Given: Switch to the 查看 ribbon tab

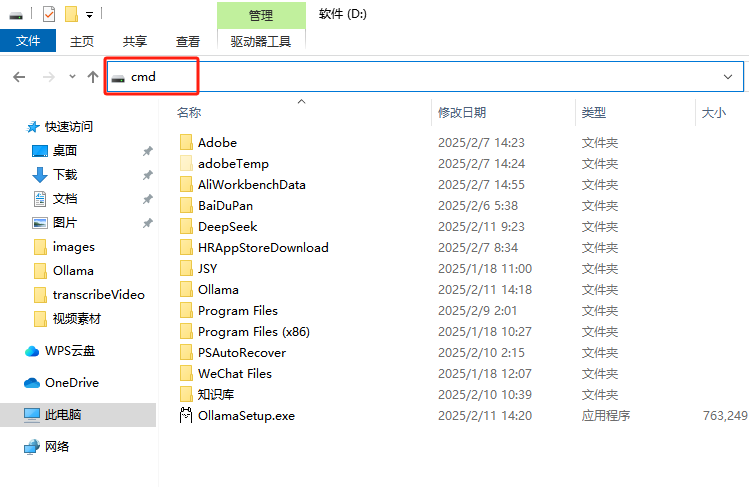Looking at the screenshot, I should tap(188, 42).
